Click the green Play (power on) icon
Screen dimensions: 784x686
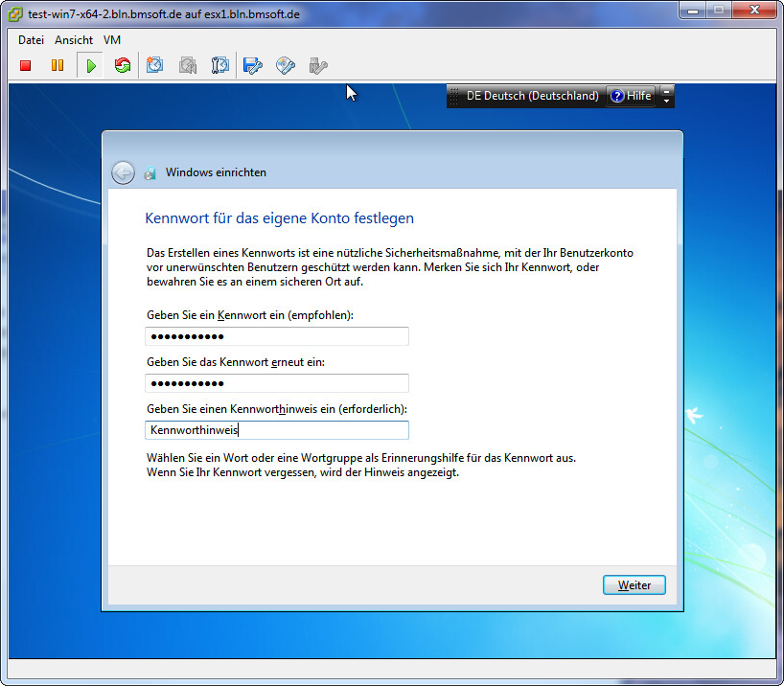(90, 65)
